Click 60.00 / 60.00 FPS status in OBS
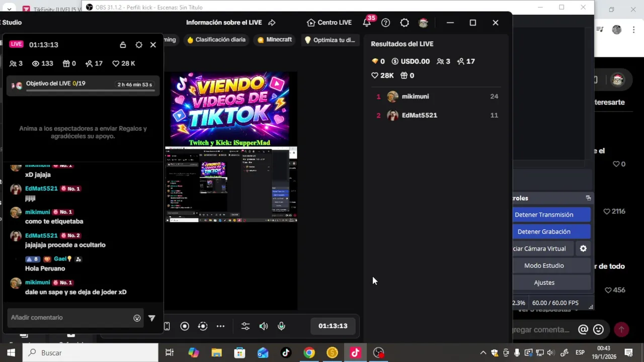 tap(555, 303)
